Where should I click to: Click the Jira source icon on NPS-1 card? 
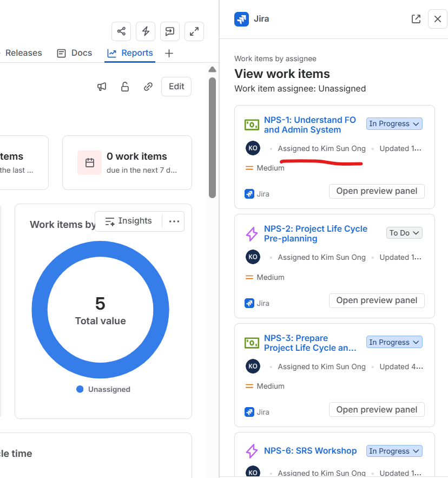pos(249,194)
